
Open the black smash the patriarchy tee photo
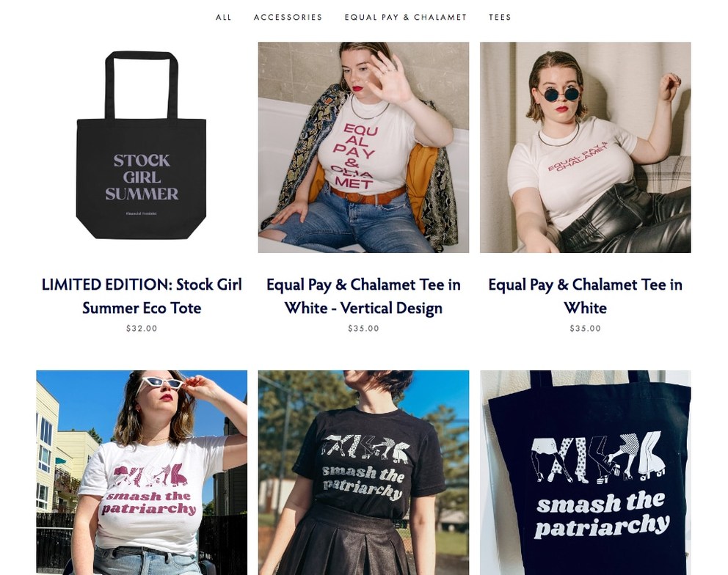363,472
